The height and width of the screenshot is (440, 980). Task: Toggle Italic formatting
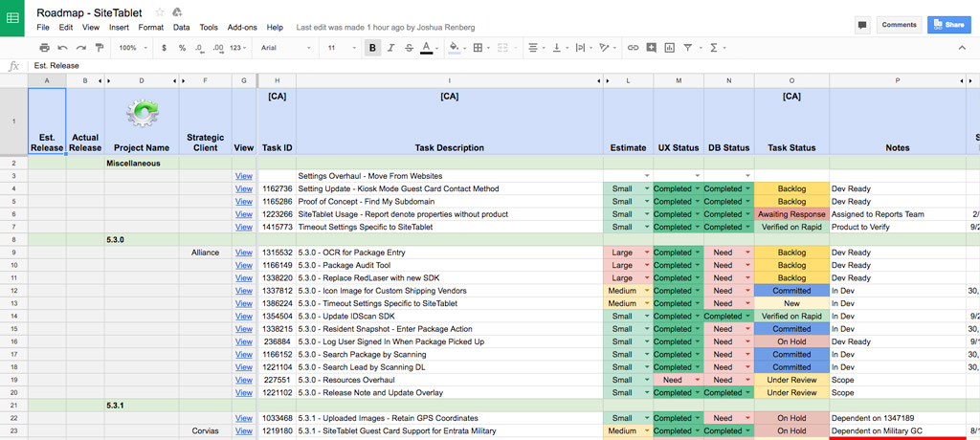click(x=391, y=48)
